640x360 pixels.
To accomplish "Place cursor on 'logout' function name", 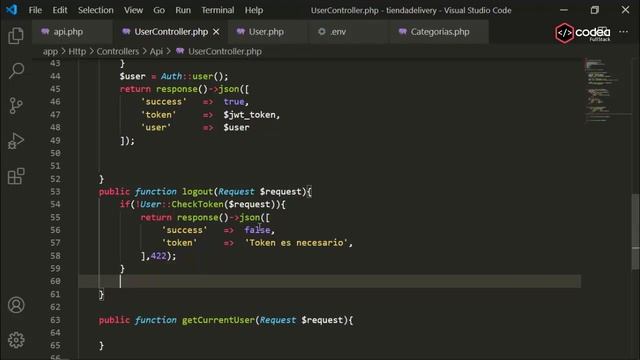I will (x=197, y=191).
